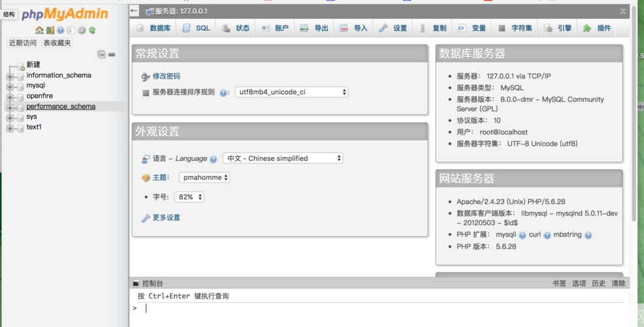Click 选项 in the console bar
The height and width of the screenshot is (327, 644).
point(579,283)
